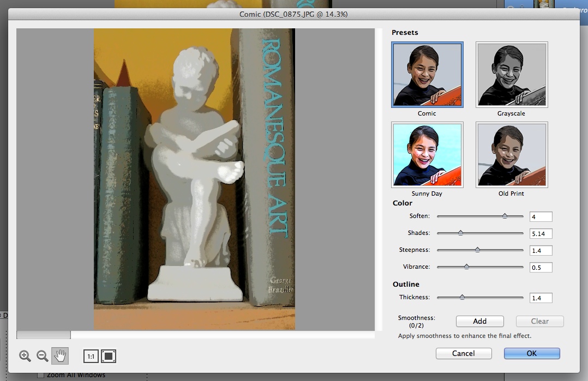Apply the Old Print preset
Viewport: 588px width, 381px height.
coord(511,155)
